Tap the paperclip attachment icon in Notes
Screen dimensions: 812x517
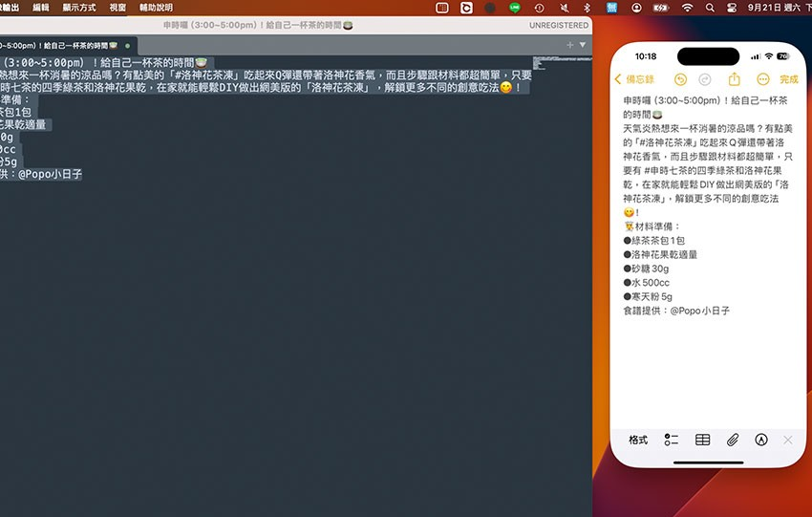(x=733, y=440)
